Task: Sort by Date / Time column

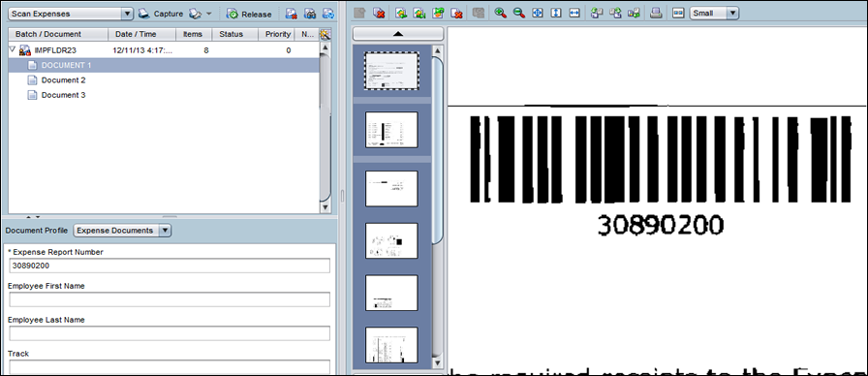Action: pyautogui.click(x=141, y=34)
